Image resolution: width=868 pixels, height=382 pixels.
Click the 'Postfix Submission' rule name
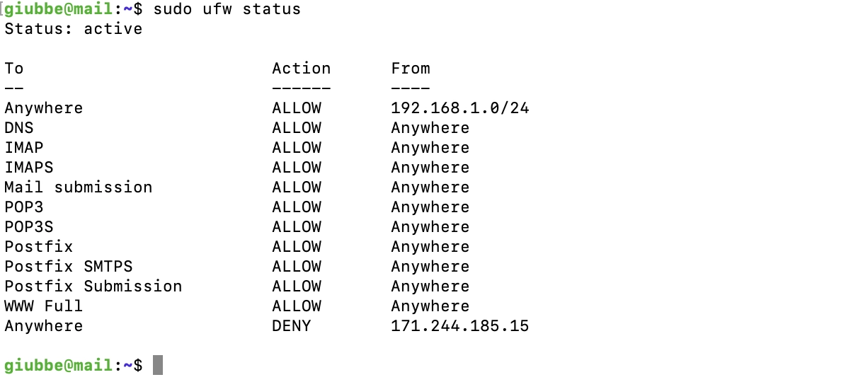(x=93, y=286)
